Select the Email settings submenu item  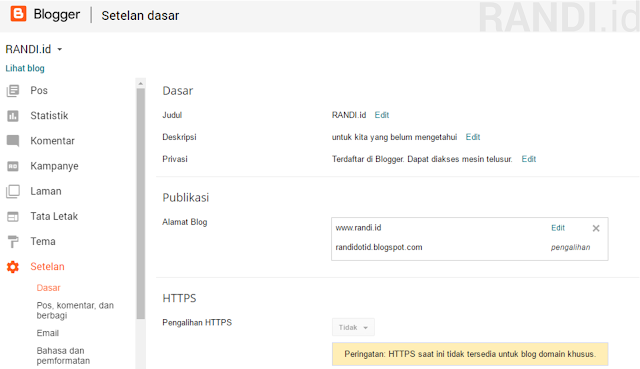point(48,333)
